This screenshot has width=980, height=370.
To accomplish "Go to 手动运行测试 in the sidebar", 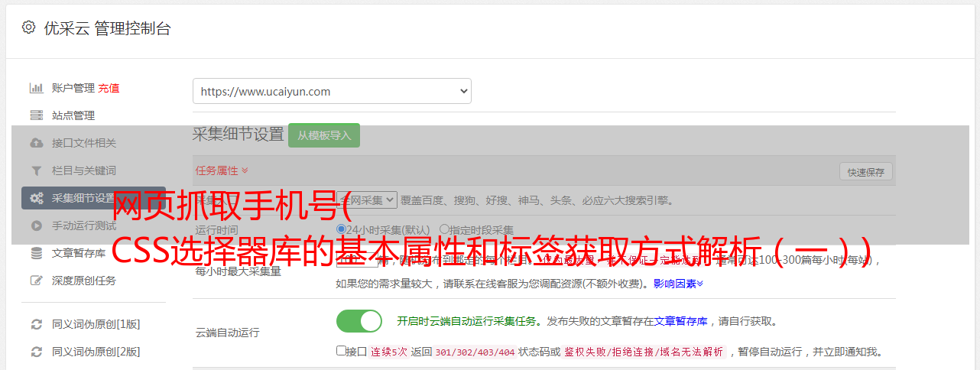I will (84, 226).
